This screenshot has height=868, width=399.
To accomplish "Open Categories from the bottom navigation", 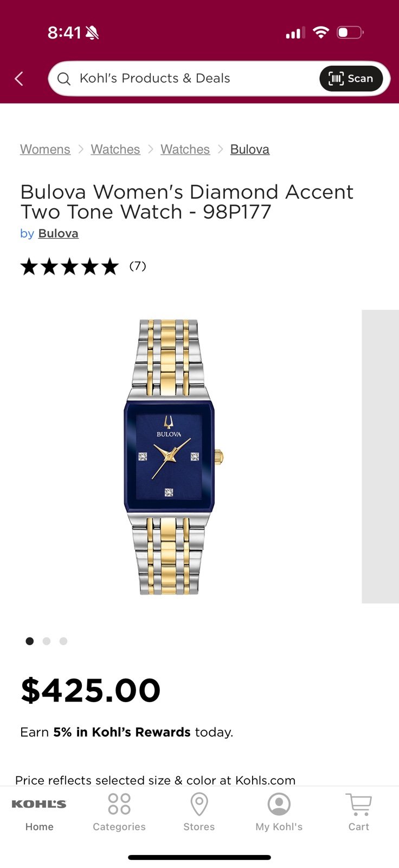I will tap(119, 812).
